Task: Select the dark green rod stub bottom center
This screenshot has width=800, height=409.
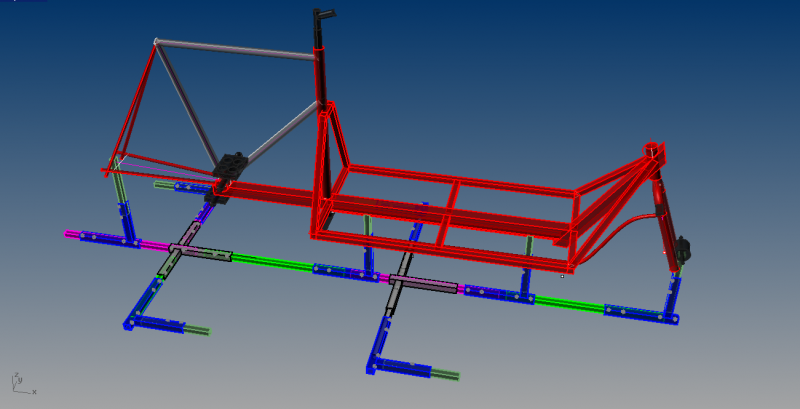Action: [445, 375]
